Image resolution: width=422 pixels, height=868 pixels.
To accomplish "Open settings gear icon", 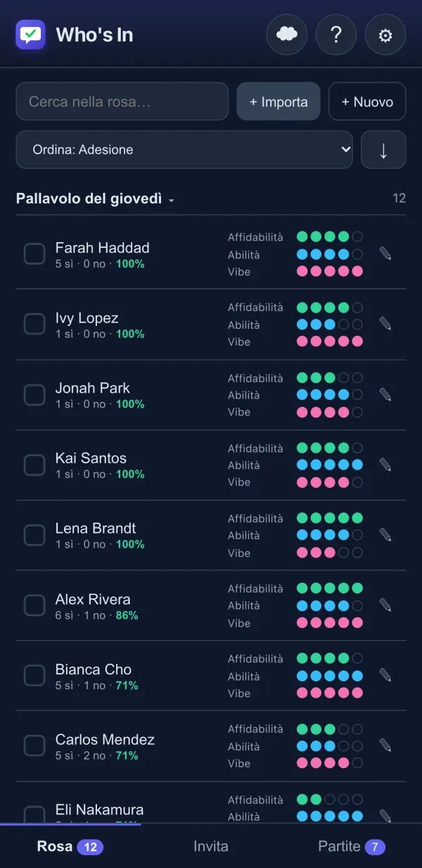I will click(x=385, y=34).
